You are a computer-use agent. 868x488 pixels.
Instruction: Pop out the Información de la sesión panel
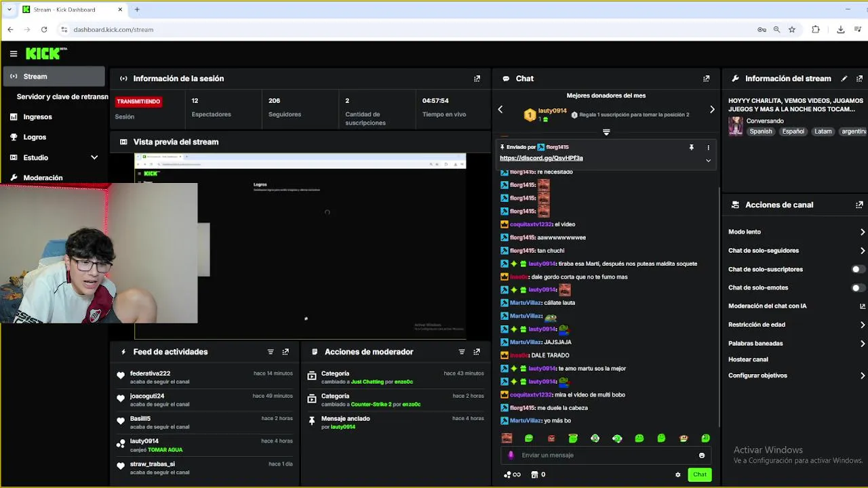[477, 79]
